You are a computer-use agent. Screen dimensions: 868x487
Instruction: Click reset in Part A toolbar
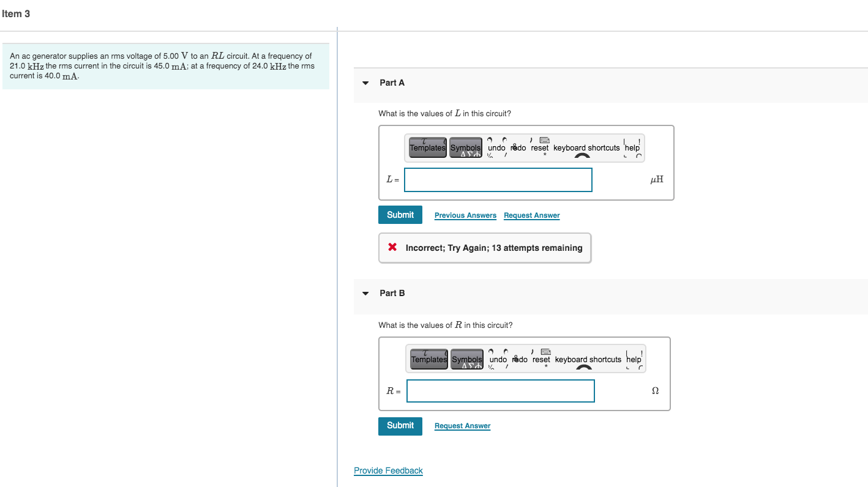tap(540, 147)
